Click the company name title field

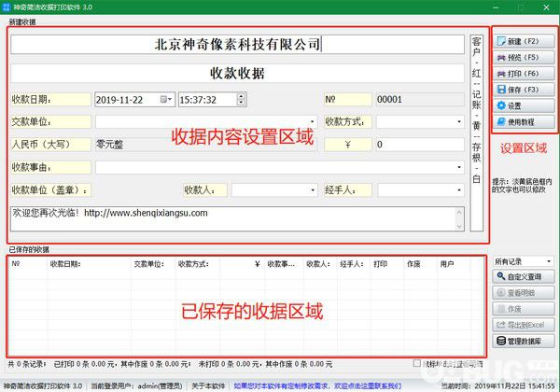coord(237,45)
